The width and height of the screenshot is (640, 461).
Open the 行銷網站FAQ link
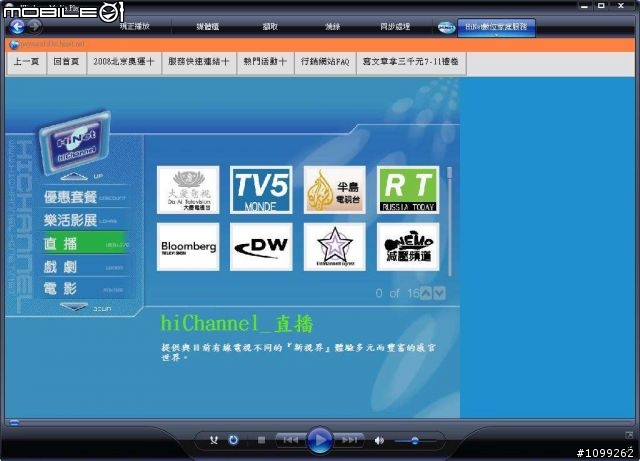pos(325,62)
